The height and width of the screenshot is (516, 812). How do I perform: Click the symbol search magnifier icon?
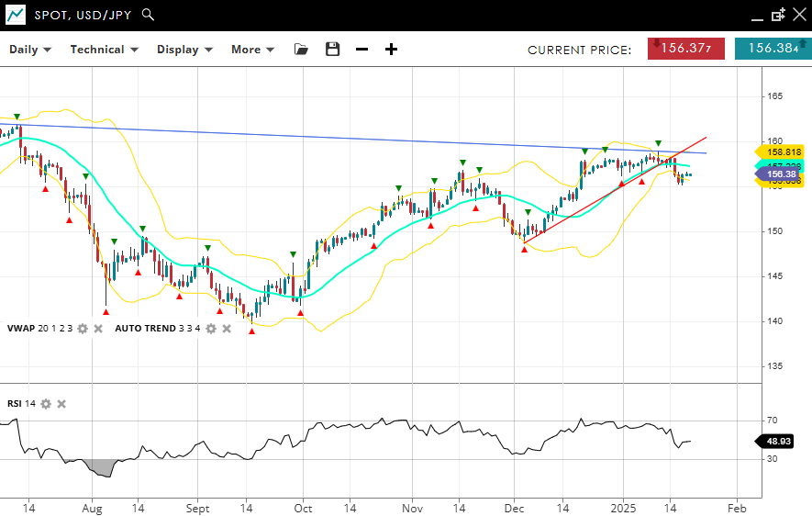pos(149,15)
